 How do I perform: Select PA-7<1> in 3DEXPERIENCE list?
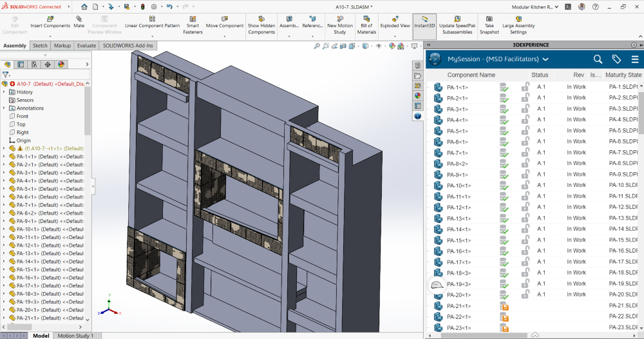(x=457, y=153)
